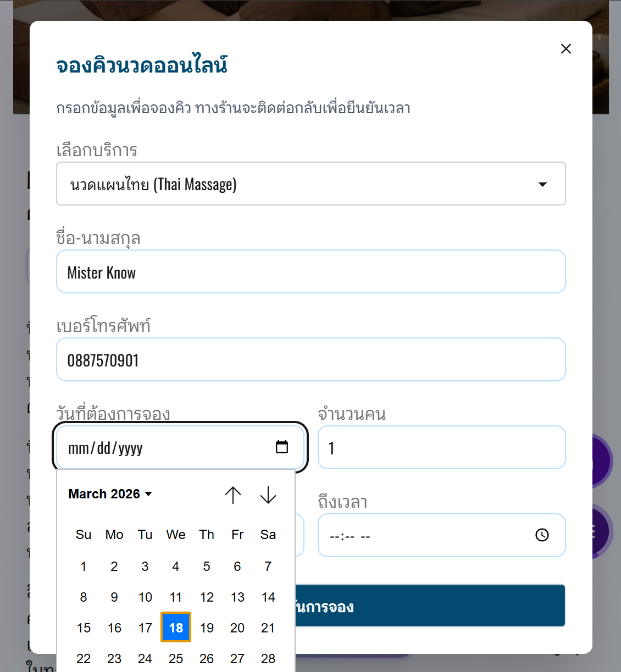621x672 pixels.
Task: Focus the phone number field
Action: pos(311,360)
